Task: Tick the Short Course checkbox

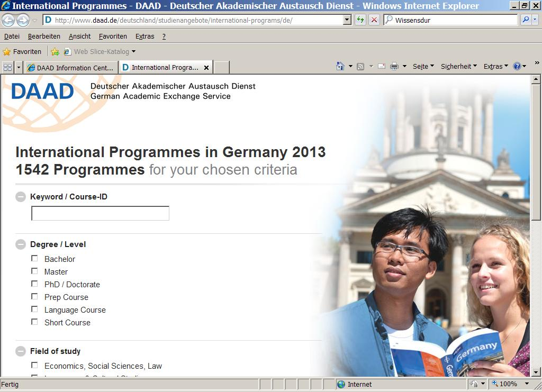Action: 34,322
